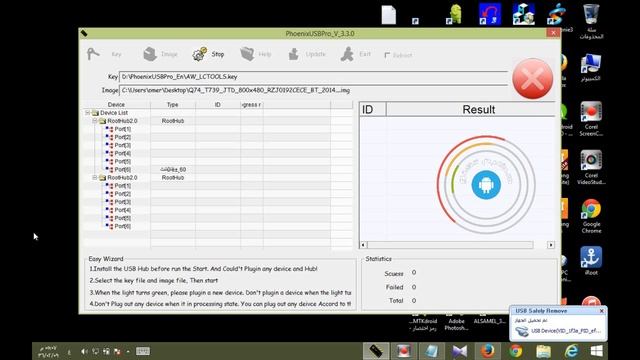Click the on-screen keyboard tray icon
The width and height of the screenshot is (640, 360).
143,351
